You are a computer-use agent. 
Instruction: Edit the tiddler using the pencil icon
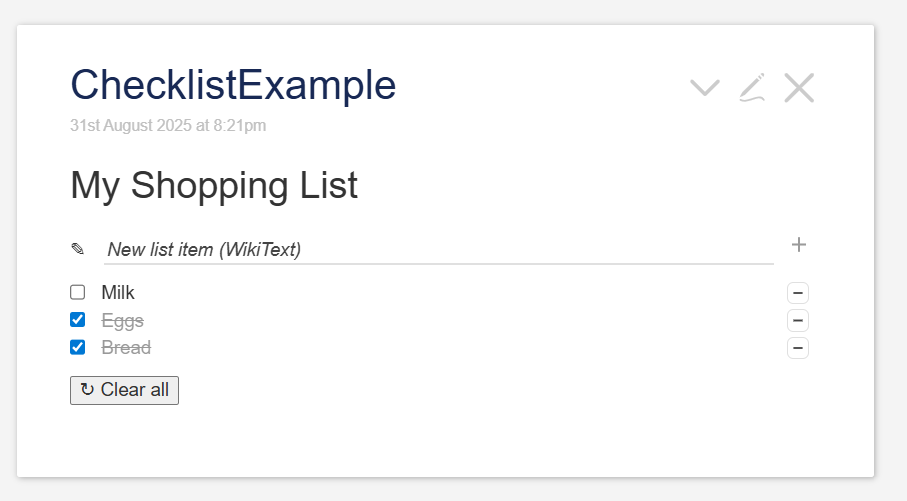coord(752,88)
